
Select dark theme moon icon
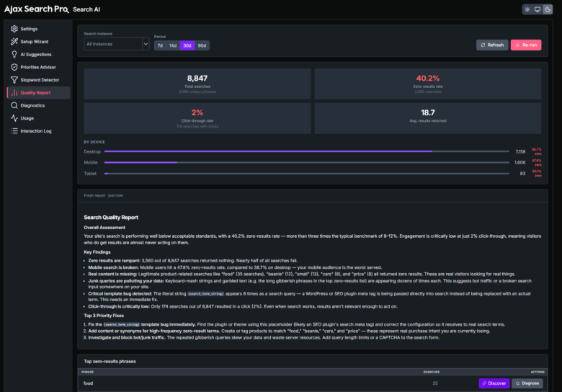tap(548, 9)
